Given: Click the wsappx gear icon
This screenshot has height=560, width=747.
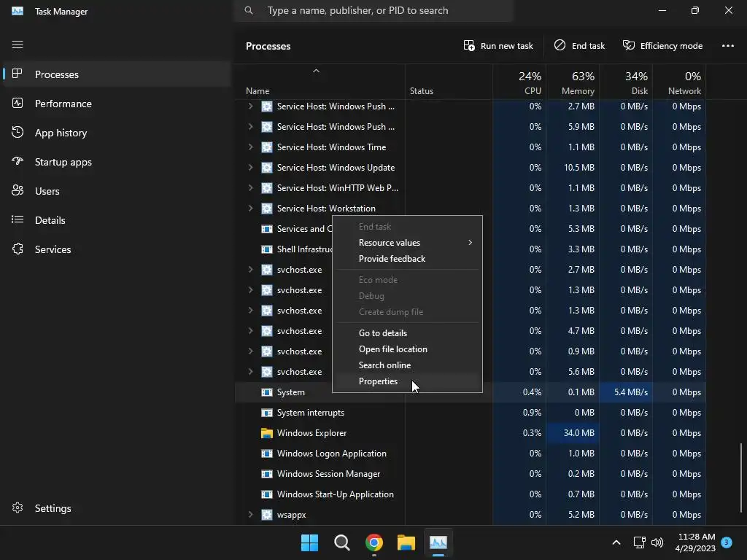Looking at the screenshot, I should pyautogui.click(x=267, y=514).
